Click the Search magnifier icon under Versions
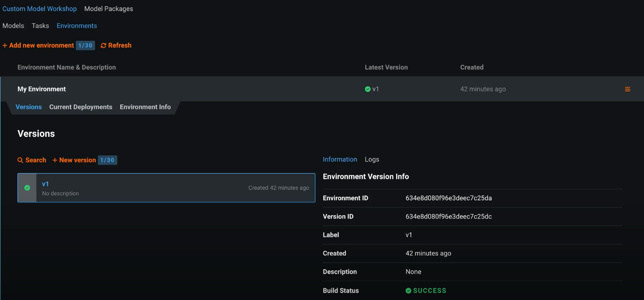 (x=20, y=160)
